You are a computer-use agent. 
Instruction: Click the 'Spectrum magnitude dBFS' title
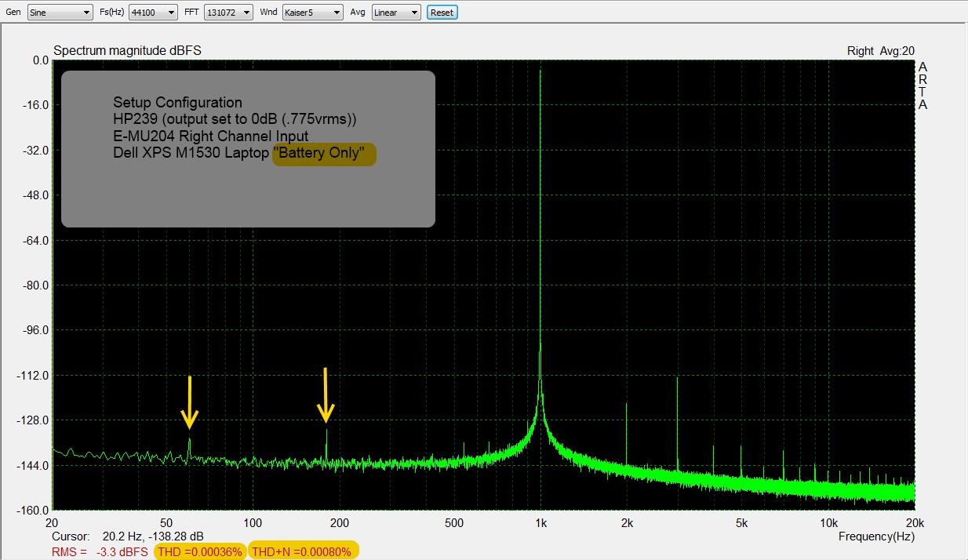click(127, 50)
